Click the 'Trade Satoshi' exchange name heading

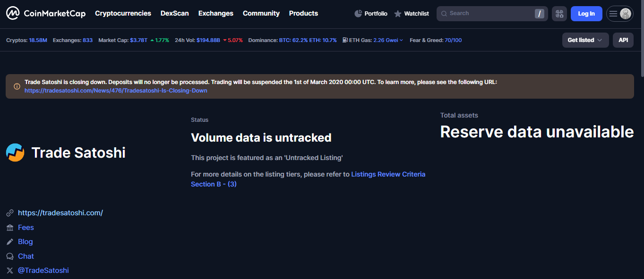pos(78,152)
